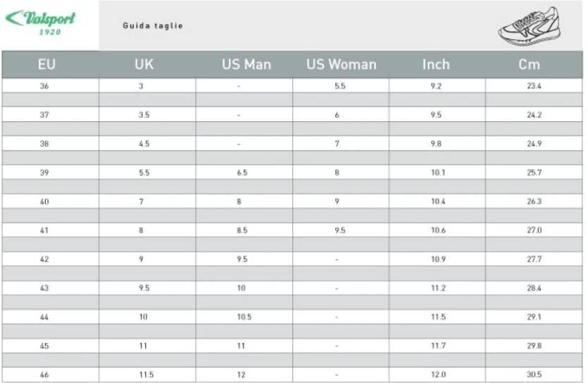588x383 pixels.
Task: Click the sneaker illustration icon
Action: pyautogui.click(x=529, y=26)
